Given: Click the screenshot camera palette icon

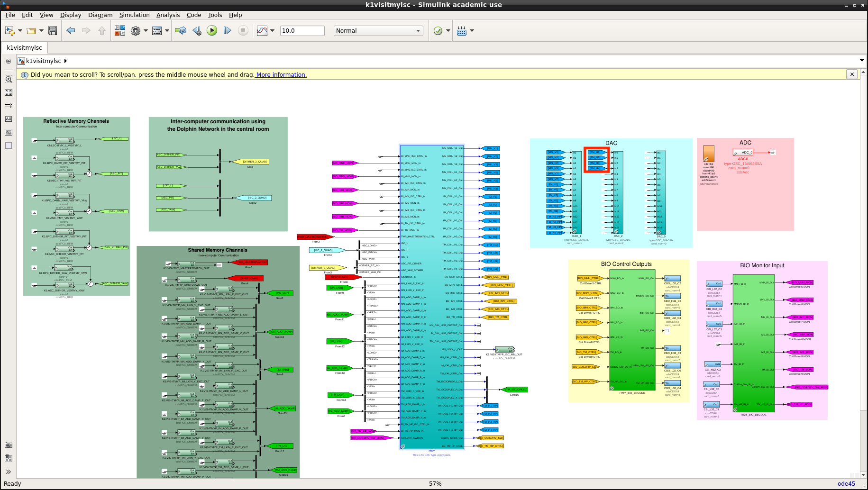Looking at the screenshot, I should (9, 445).
